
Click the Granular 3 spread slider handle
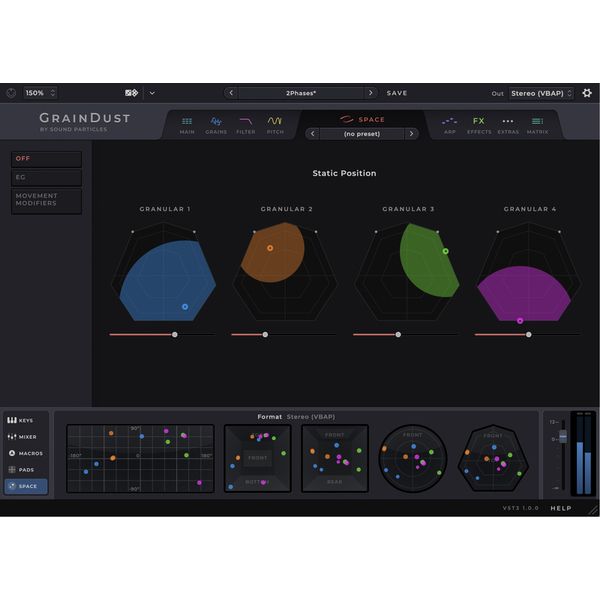pos(398,334)
